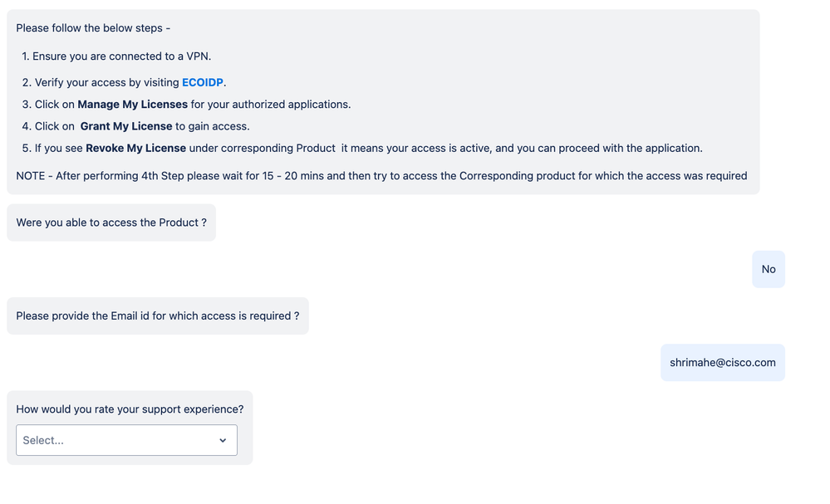Expand the support rating Select dropdown
The height and width of the screenshot is (504, 830).
[x=126, y=440]
